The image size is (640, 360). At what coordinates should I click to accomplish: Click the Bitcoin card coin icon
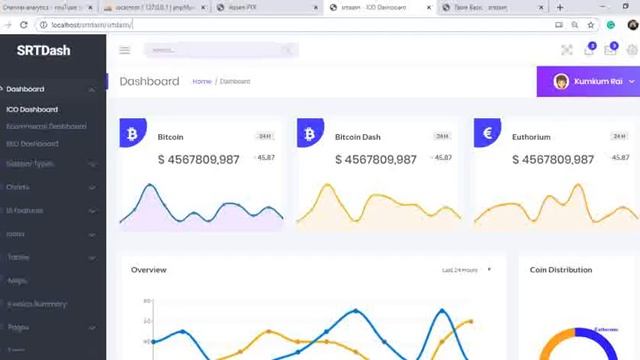click(133, 133)
